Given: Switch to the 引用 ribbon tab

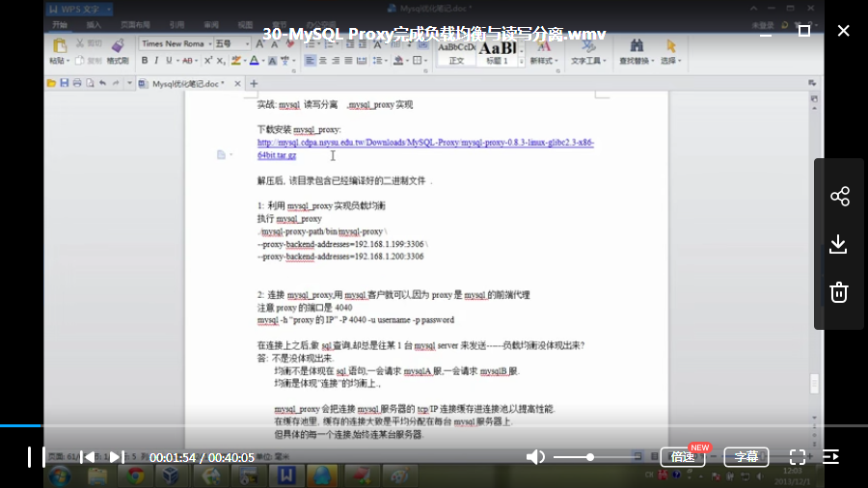Looking at the screenshot, I should tap(176, 25).
